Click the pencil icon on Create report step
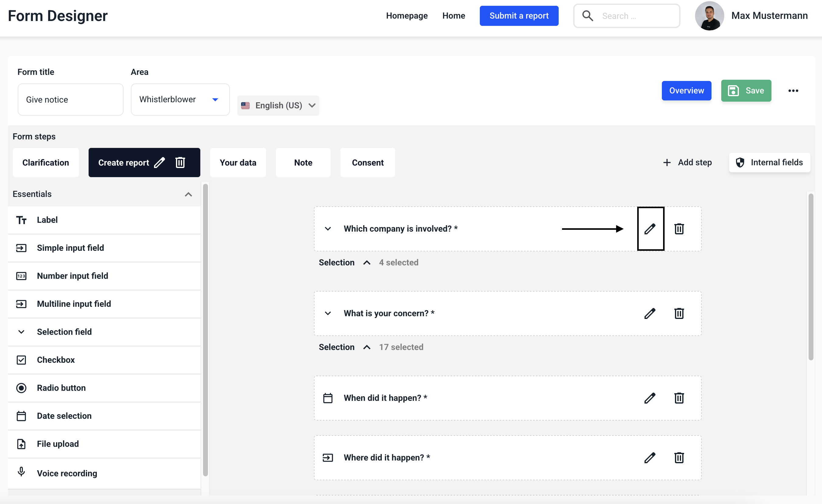 click(x=160, y=163)
